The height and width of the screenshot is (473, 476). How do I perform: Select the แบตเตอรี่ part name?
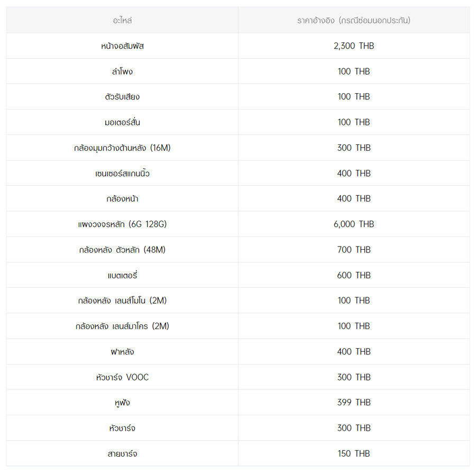point(122,275)
